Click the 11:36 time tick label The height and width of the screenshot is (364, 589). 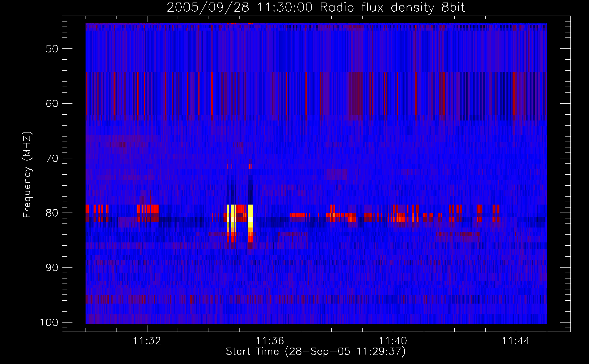pyautogui.click(x=270, y=341)
